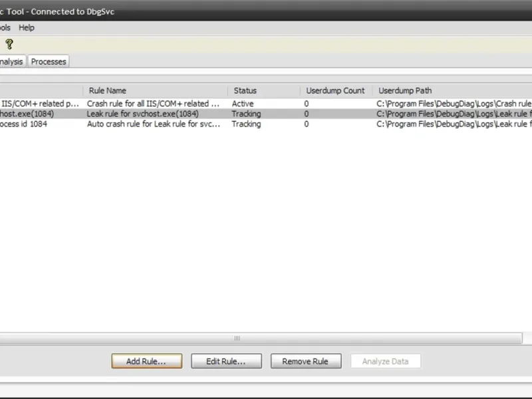532x399 pixels.
Task: Select Auto crash rule for Leak rule row
Action: pos(266,124)
